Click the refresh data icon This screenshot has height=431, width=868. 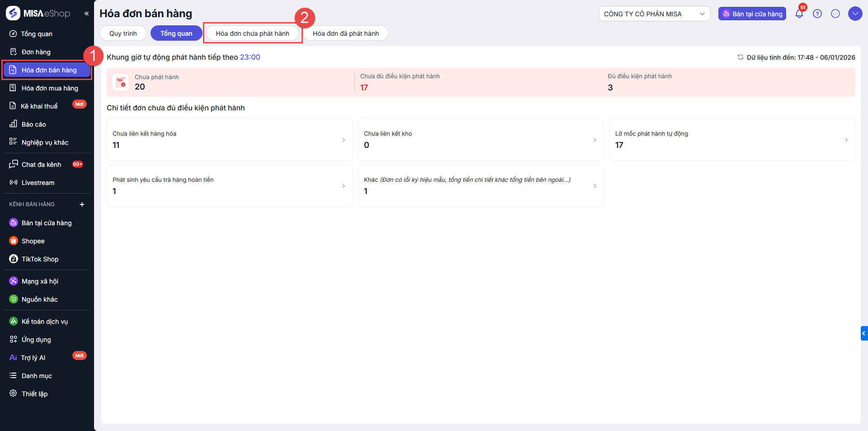740,57
